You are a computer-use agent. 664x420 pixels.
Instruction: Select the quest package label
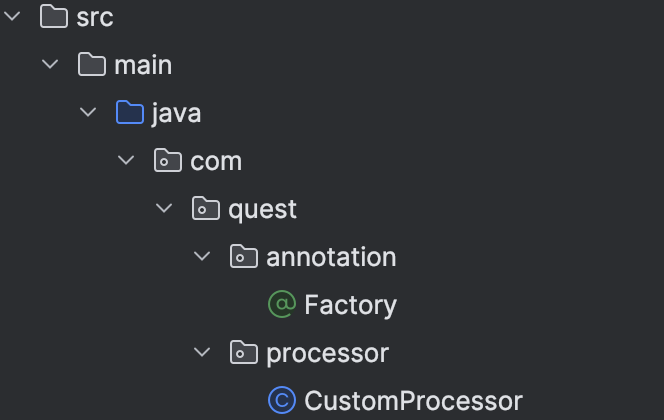262,209
